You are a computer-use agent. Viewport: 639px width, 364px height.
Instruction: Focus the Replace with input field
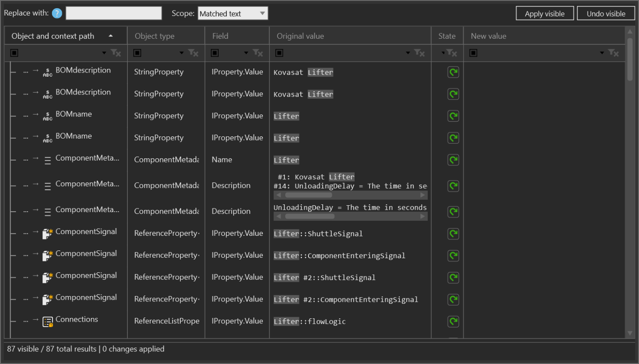[114, 13]
